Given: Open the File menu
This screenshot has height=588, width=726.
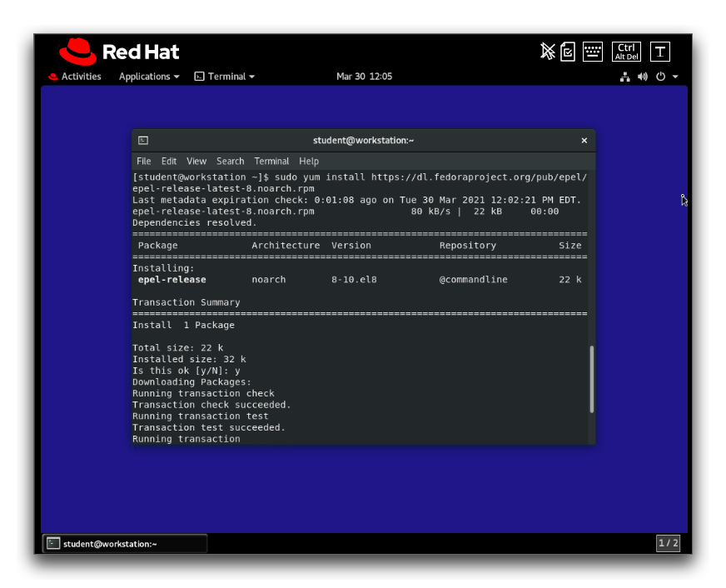Looking at the screenshot, I should coord(143,161).
